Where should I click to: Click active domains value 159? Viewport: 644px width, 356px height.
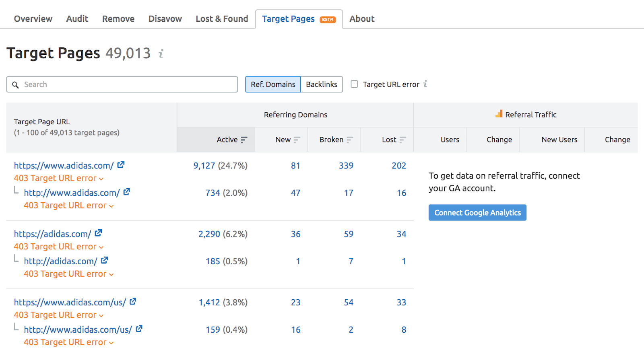[213, 330]
